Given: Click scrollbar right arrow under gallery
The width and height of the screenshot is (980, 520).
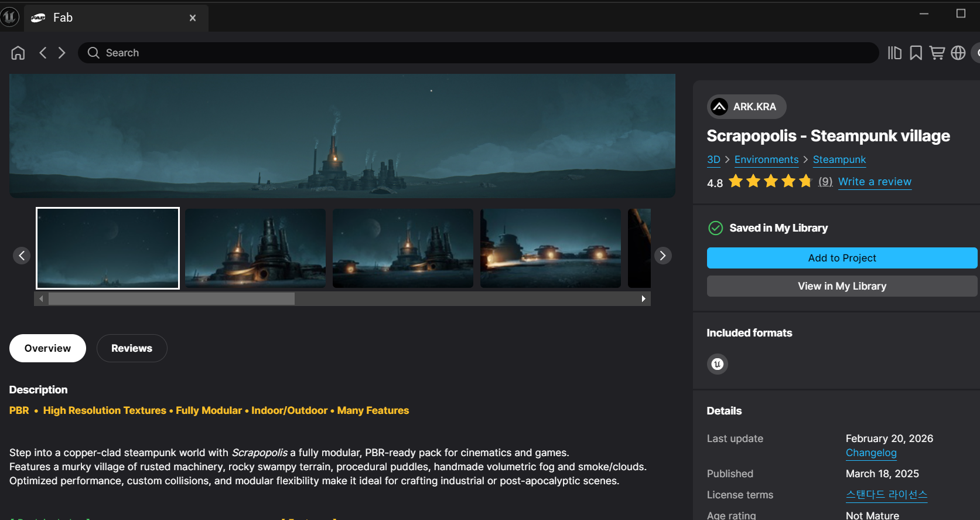Looking at the screenshot, I should (644, 299).
